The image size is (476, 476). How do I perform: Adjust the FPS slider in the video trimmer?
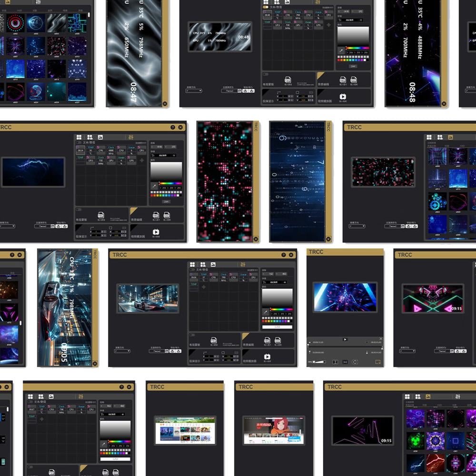tap(319, 362)
